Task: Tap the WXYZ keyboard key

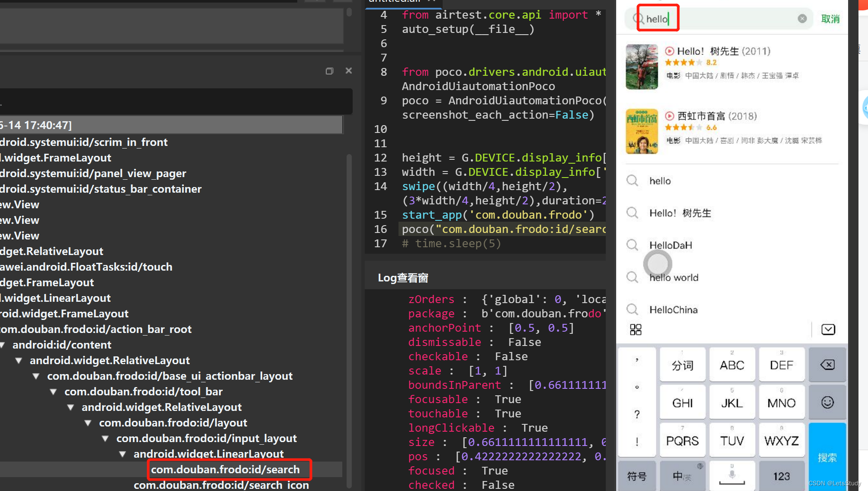Action: point(781,440)
